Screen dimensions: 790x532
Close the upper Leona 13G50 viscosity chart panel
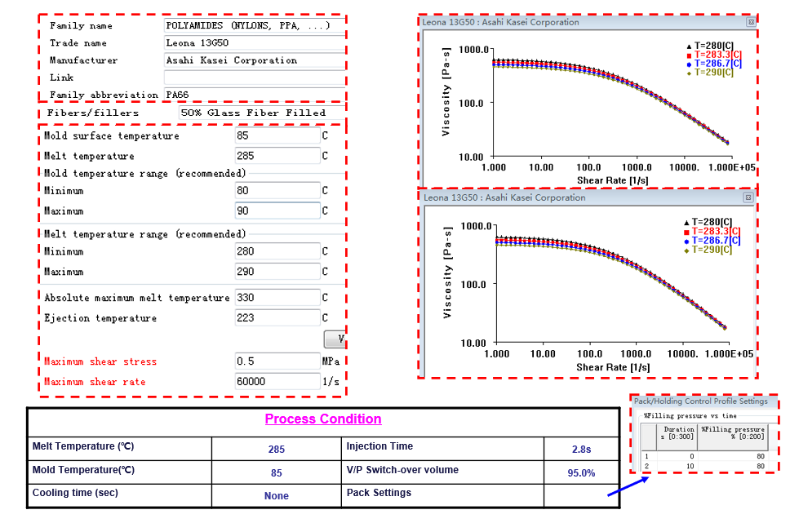(751, 22)
